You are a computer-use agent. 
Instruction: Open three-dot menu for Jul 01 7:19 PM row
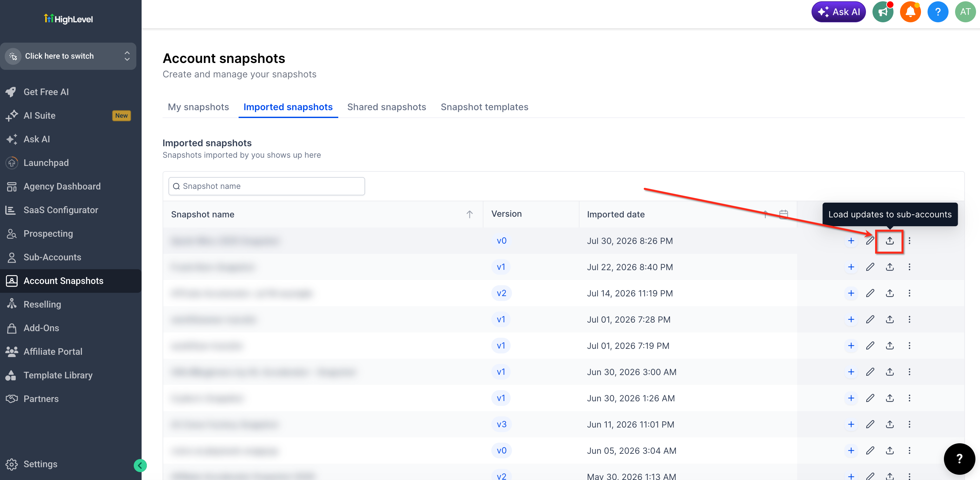click(x=909, y=346)
